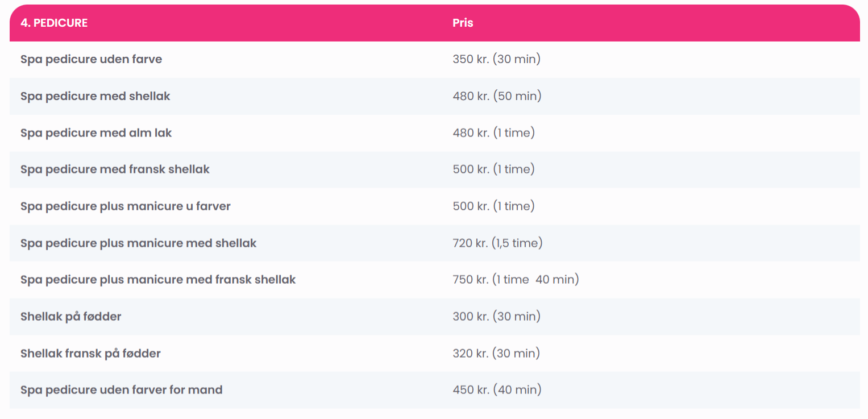Click the '350 kr. (30 min)' price

click(x=496, y=59)
